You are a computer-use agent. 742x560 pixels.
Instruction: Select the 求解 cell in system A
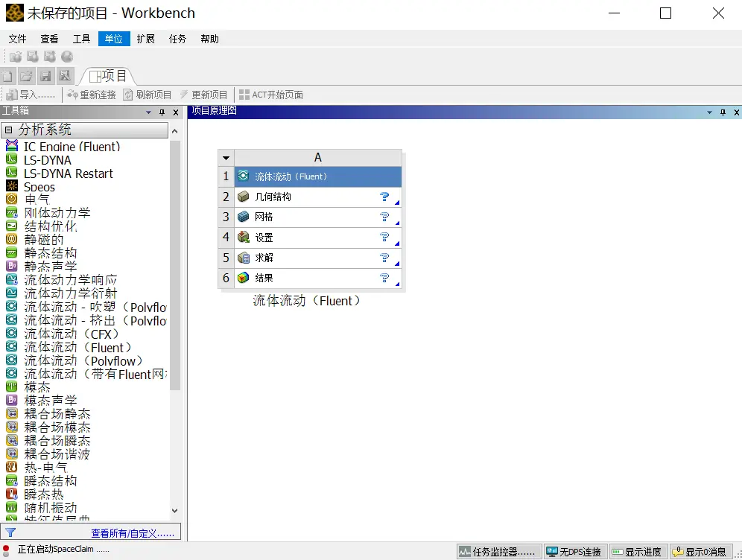point(318,258)
